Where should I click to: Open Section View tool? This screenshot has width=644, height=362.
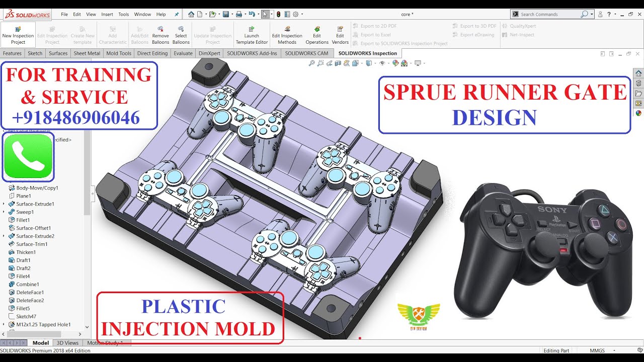click(338, 63)
